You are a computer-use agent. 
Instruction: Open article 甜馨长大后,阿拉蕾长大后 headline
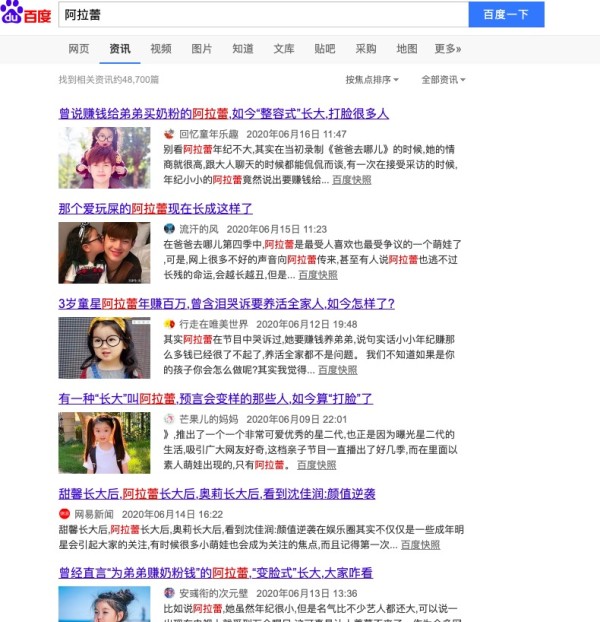tap(217, 494)
